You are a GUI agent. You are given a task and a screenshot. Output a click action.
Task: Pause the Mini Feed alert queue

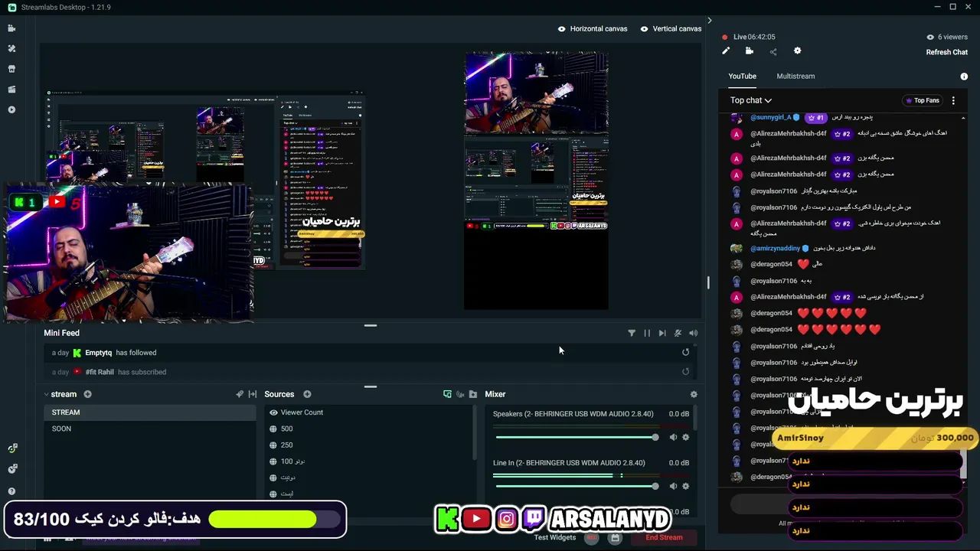tap(647, 333)
